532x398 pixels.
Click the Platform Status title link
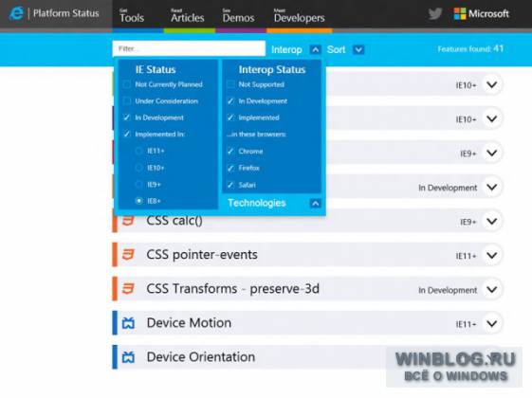tap(66, 13)
